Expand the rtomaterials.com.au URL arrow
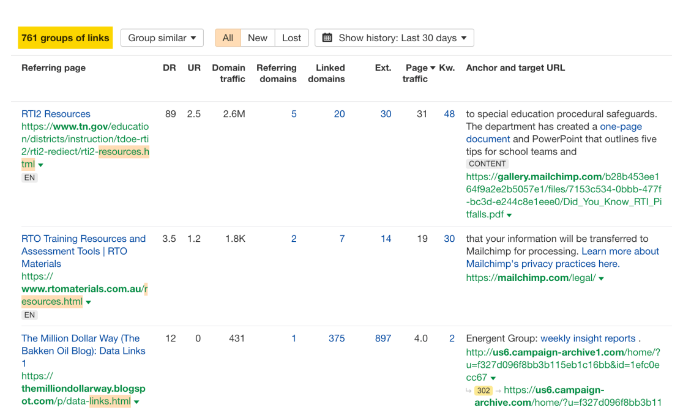Screen dimensions: 687x410 88,301
